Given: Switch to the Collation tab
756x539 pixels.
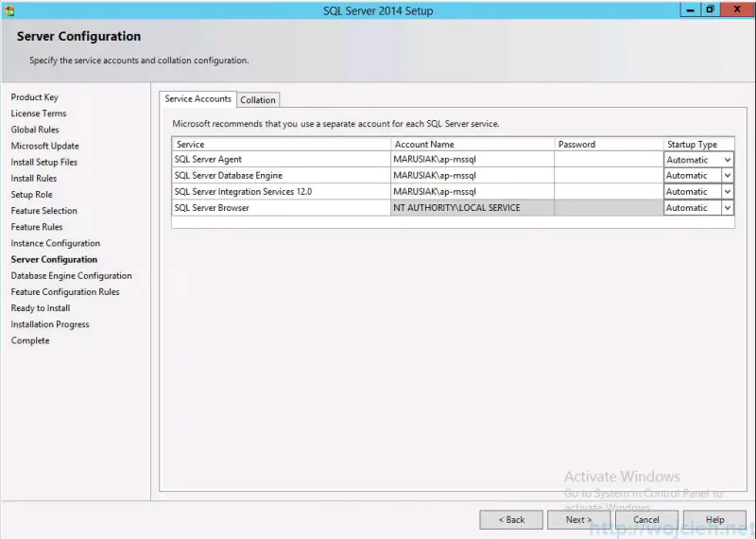Looking at the screenshot, I should [258, 100].
